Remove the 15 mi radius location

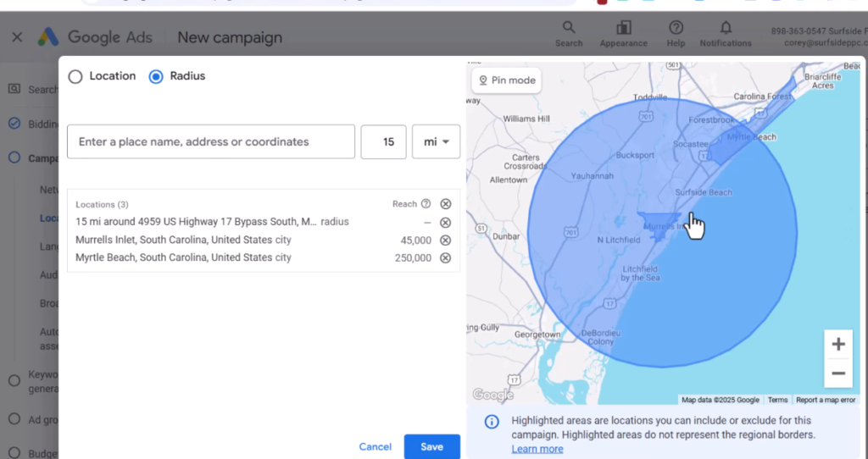coord(446,223)
